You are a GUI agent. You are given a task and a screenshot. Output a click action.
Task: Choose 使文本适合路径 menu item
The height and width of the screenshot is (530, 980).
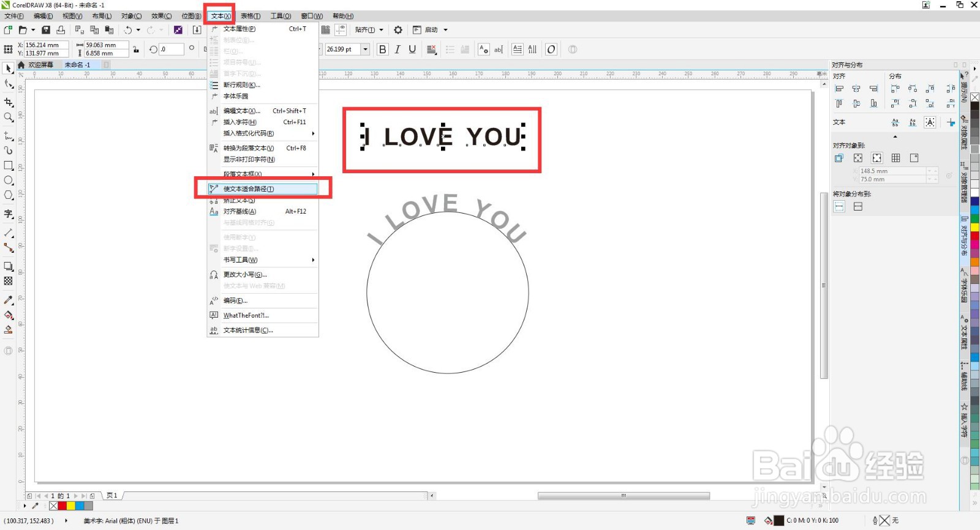click(263, 188)
